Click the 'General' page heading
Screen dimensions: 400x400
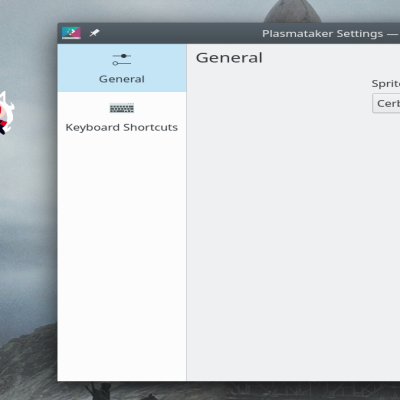click(229, 58)
